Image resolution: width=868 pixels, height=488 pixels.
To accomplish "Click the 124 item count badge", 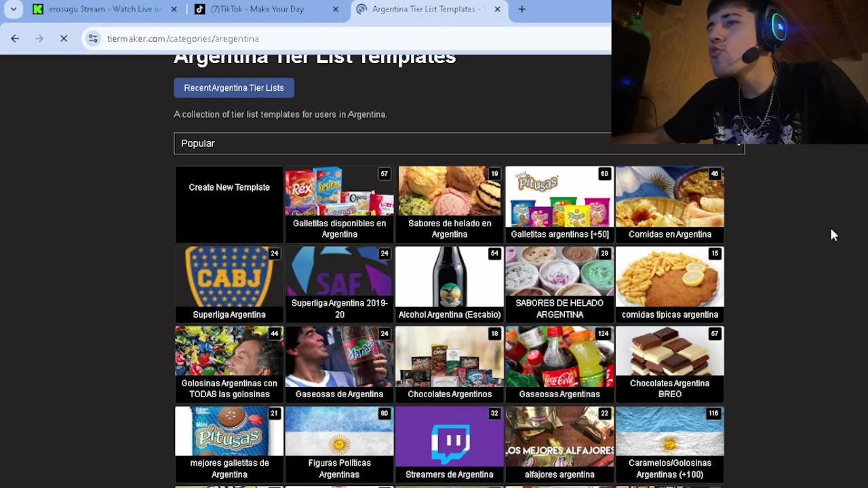I will point(603,333).
